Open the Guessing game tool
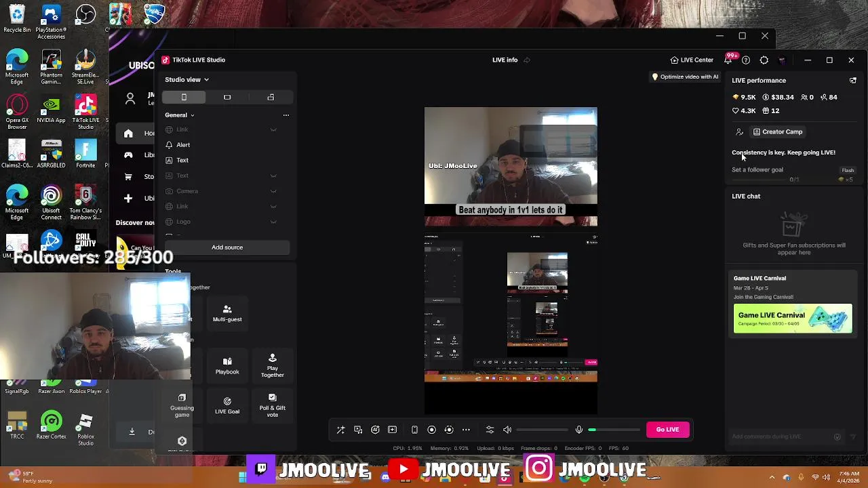The image size is (868, 488). (182, 405)
